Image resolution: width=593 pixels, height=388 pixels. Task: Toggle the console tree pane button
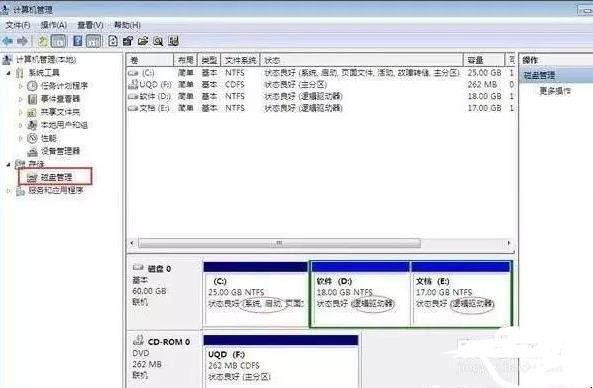[59, 41]
